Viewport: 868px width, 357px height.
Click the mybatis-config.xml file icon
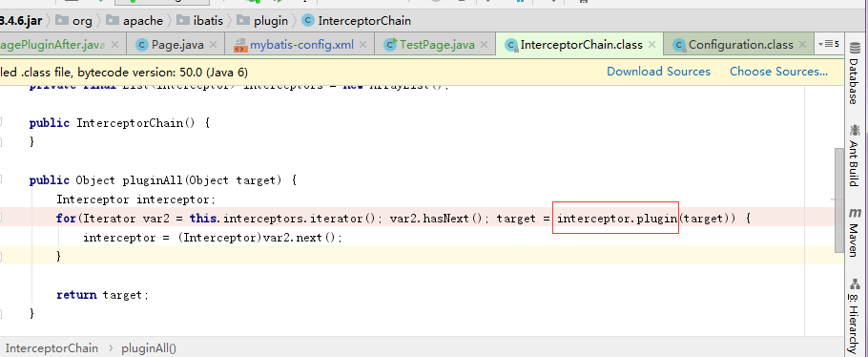(x=240, y=45)
